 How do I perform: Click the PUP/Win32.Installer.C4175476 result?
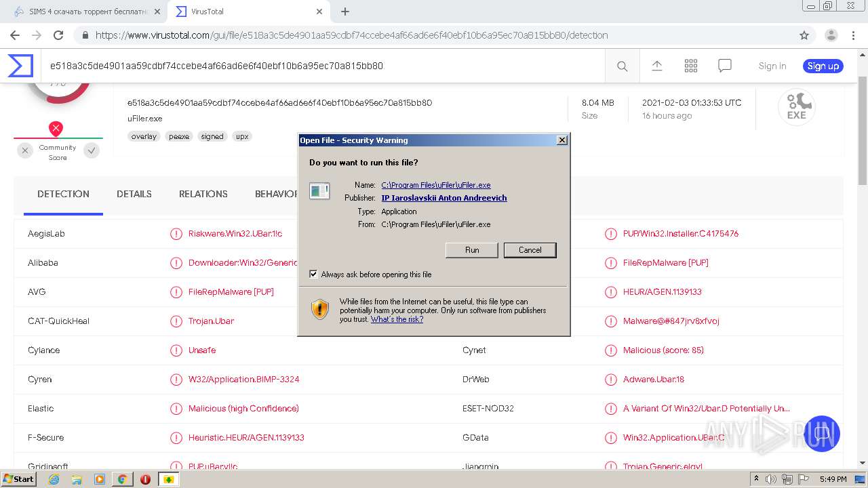(x=681, y=234)
